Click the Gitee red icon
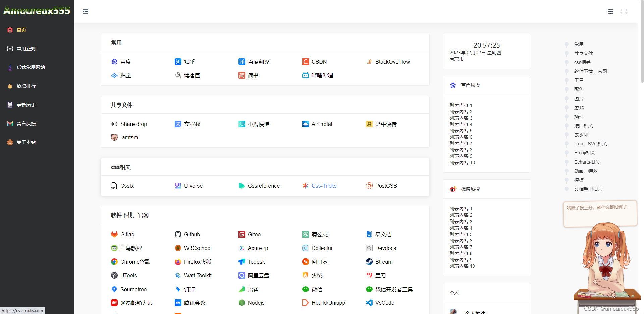Image resolution: width=644 pixels, height=314 pixels. tap(242, 234)
